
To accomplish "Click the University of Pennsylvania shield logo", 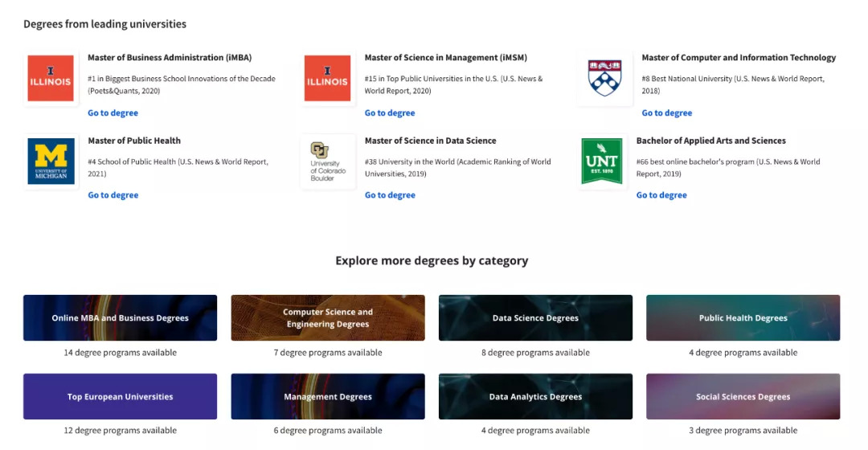I will click(x=604, y=79).
